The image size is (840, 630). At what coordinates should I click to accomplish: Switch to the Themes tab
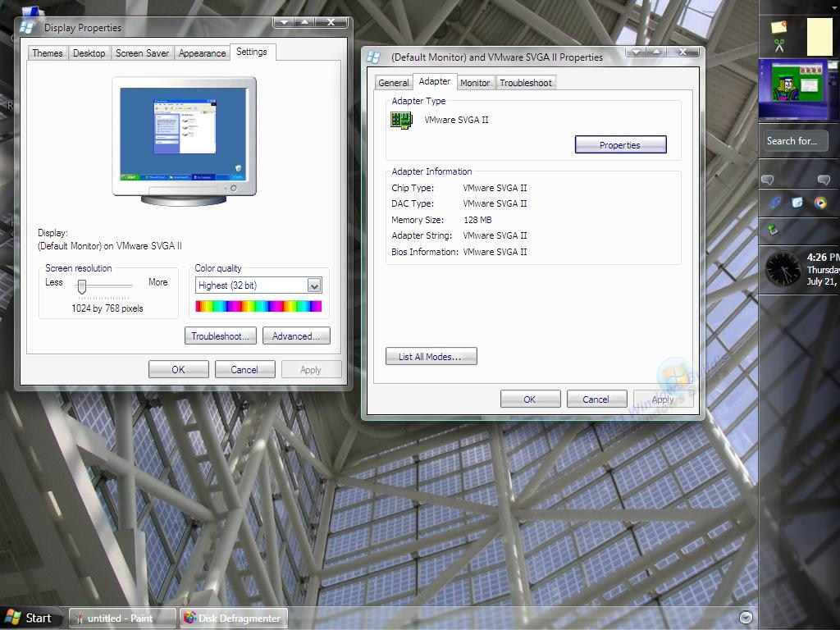[48, 53]
